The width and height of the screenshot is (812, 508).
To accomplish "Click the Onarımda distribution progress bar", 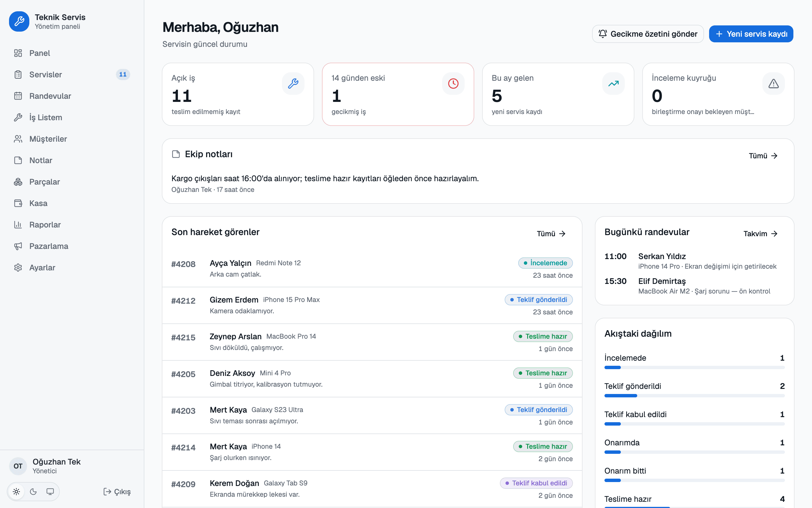I will (x=694, y=452).
